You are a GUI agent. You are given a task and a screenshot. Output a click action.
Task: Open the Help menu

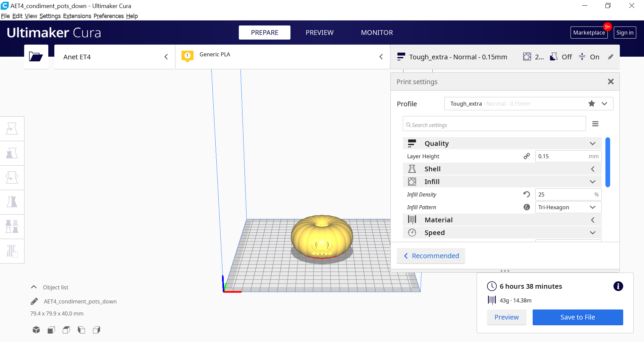132,16
